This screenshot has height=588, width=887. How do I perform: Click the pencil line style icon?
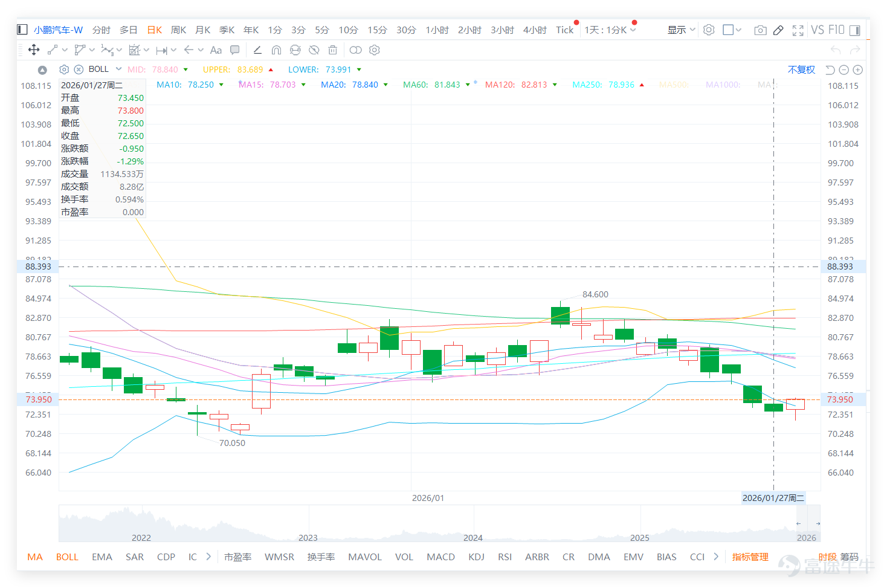click(257, 50)
